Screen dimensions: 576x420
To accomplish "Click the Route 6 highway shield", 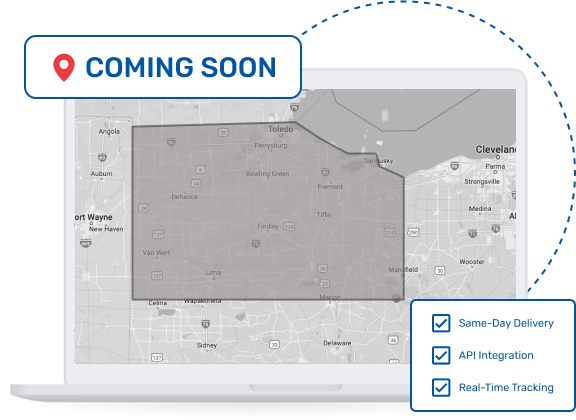I will [x=200, y=169].
